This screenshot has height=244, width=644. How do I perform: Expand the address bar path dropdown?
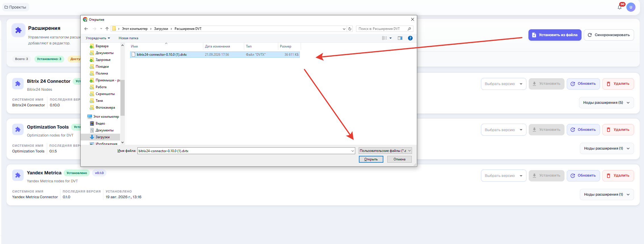tap(344, 29)
